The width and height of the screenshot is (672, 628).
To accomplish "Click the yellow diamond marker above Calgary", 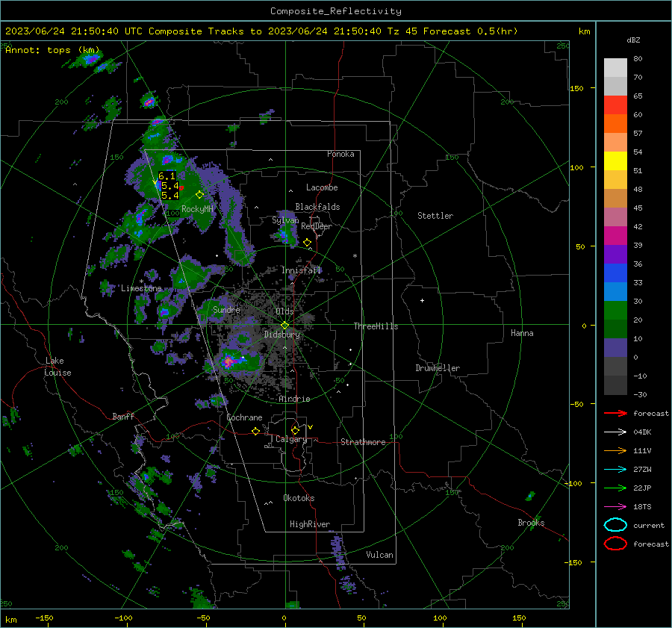I will 295,430.
